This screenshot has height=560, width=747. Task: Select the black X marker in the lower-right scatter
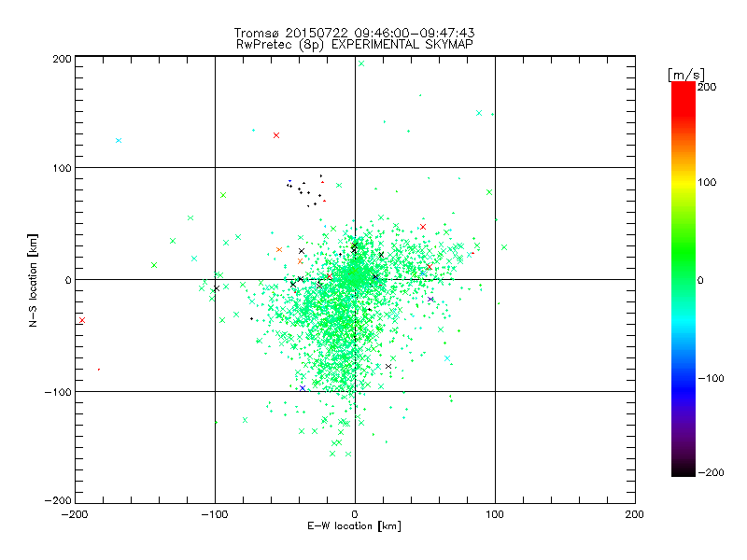[388, 367]
